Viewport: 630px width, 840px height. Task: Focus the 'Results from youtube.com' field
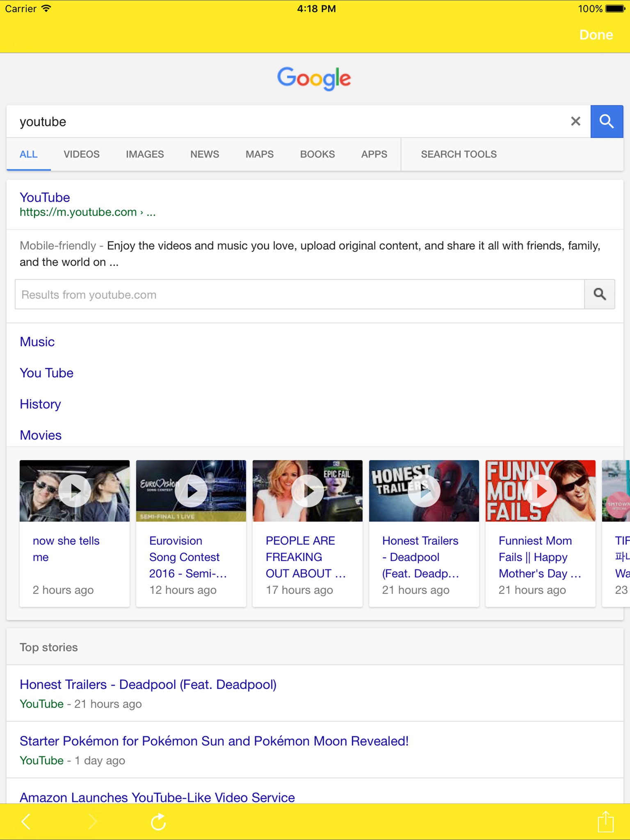pyautogui.click(x=299, y=294)
